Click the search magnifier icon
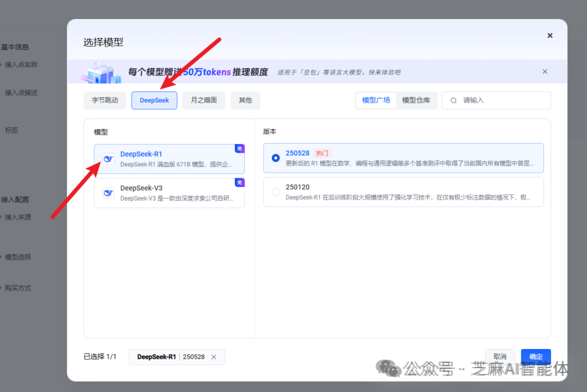This screenshot has width=587, height=392. coord(453,100)
